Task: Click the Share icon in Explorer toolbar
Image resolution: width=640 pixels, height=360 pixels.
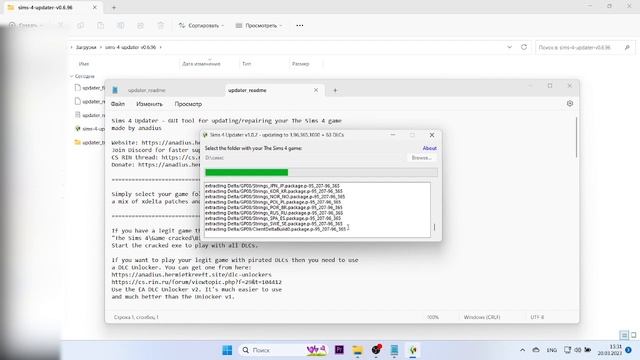Action: click(140, 25)
